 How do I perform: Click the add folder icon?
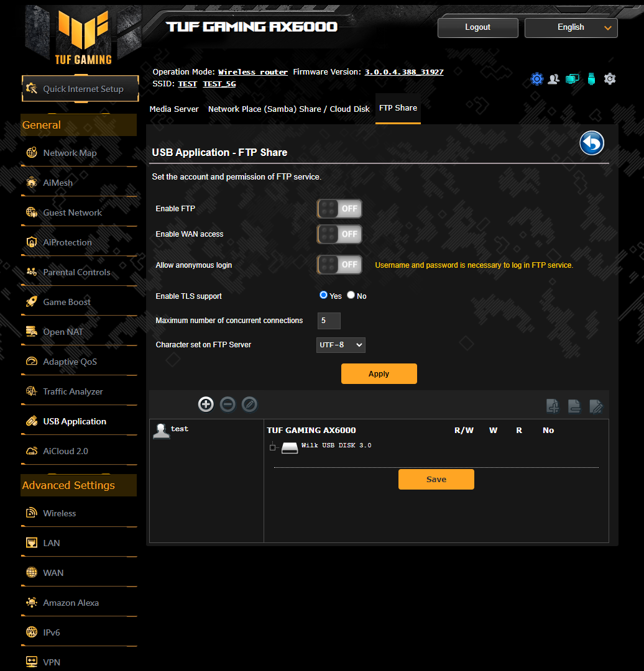coord(553,406)
